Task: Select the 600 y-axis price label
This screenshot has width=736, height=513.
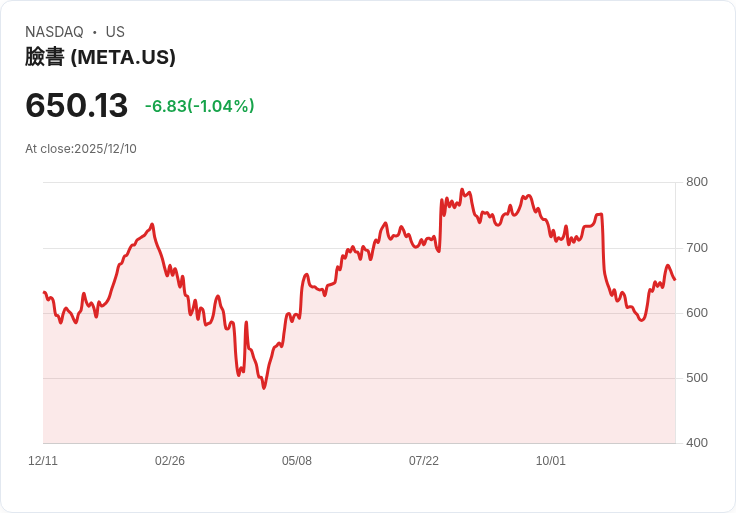Action: (696, 313)
